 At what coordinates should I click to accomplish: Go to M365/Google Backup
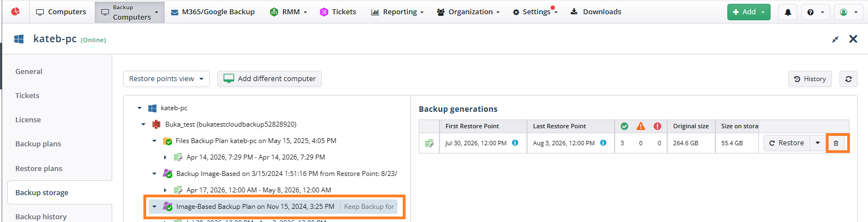click(212, 12)
